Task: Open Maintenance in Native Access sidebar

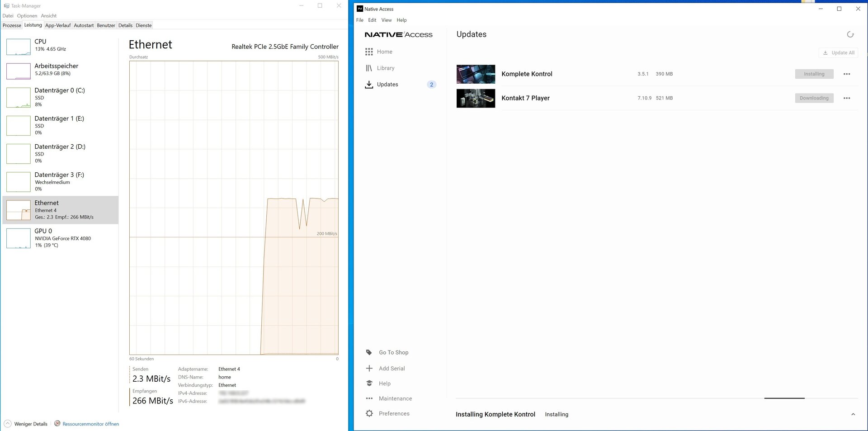Action: 395,398
